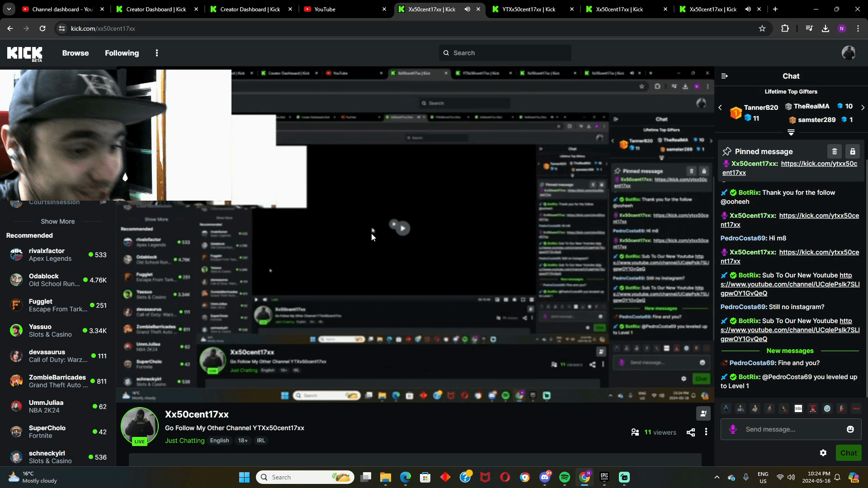Expand the tab search dropdown arrow
Viewport: 868px width, 488px height.
point(9,9)
